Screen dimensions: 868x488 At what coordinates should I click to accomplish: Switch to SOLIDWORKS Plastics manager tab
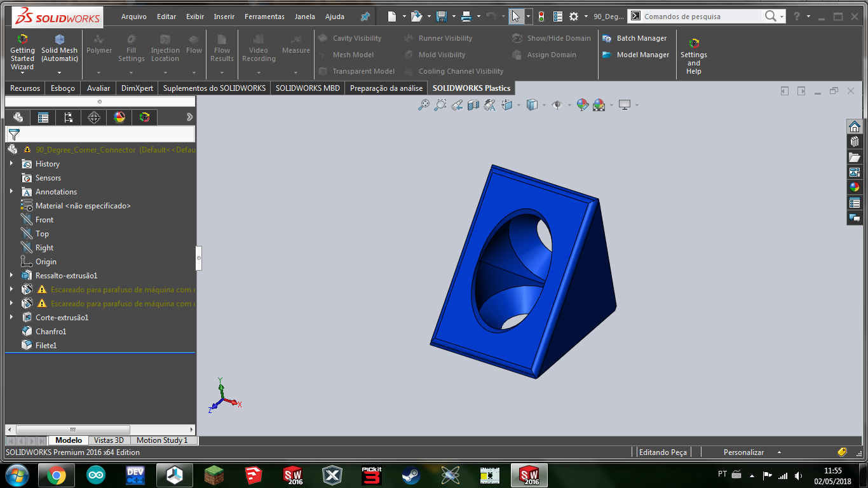click(145, 117)
